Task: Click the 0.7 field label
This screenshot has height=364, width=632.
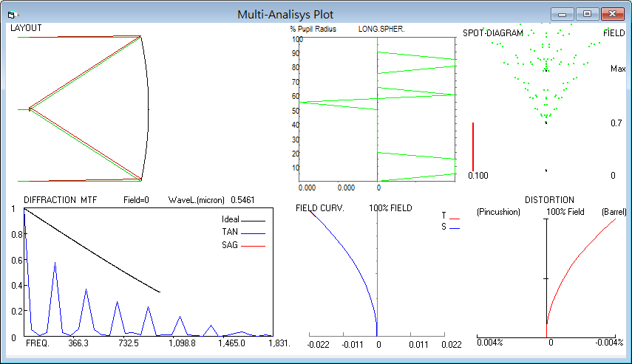Action: [x=616, y=123]
